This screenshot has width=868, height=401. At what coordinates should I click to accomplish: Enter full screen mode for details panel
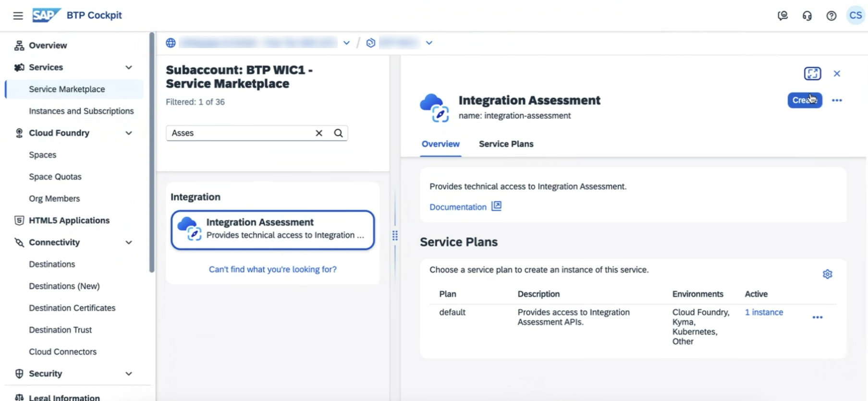pos(812,73)
